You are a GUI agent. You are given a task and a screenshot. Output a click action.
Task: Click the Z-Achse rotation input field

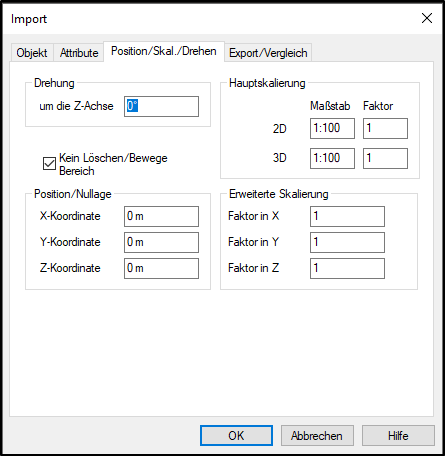161,106
